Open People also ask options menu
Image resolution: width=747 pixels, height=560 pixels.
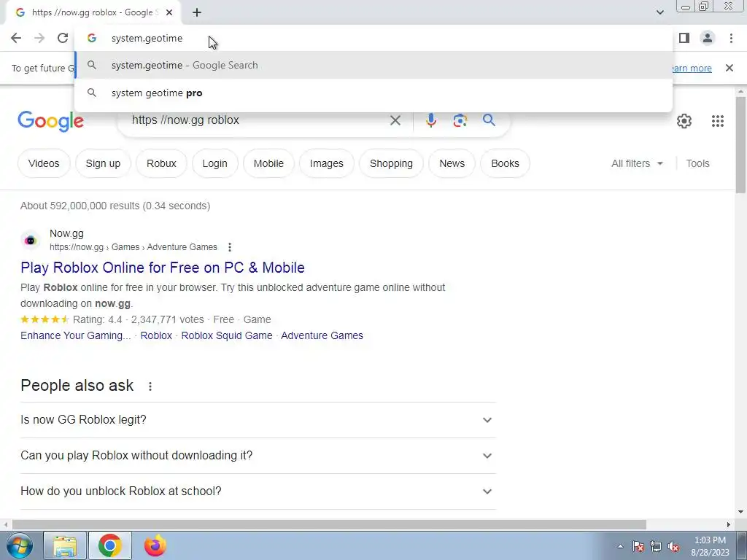[x=150, y=386]
